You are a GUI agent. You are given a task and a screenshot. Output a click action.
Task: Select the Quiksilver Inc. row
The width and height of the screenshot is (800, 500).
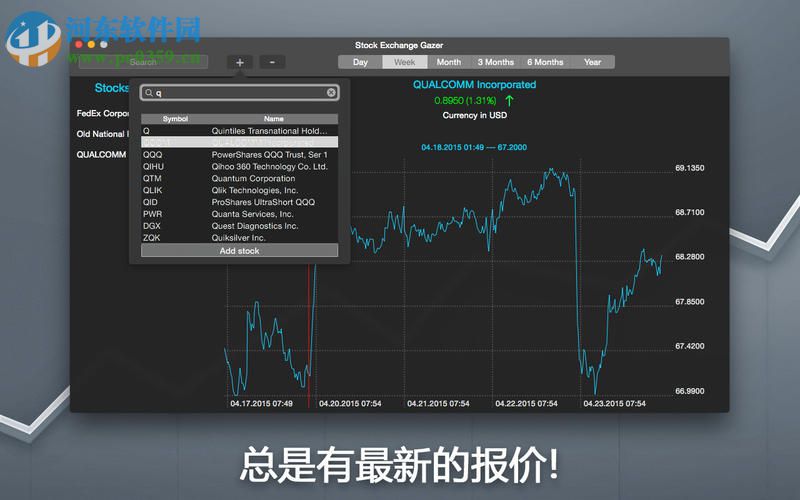239,238
